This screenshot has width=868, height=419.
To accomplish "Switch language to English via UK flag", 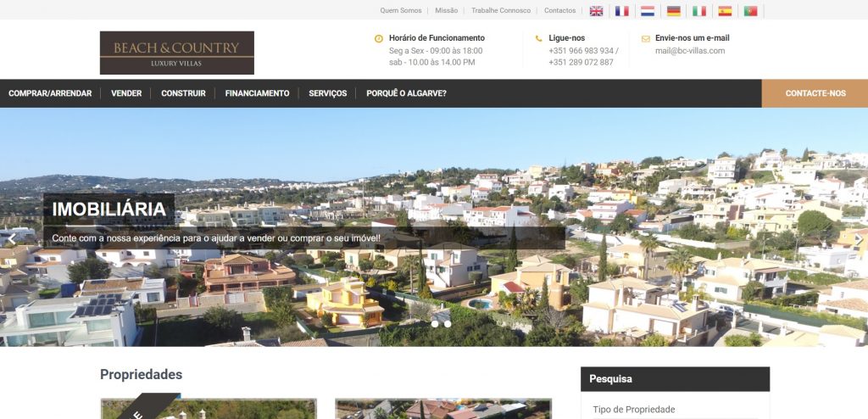I will (x=596, y=10).
